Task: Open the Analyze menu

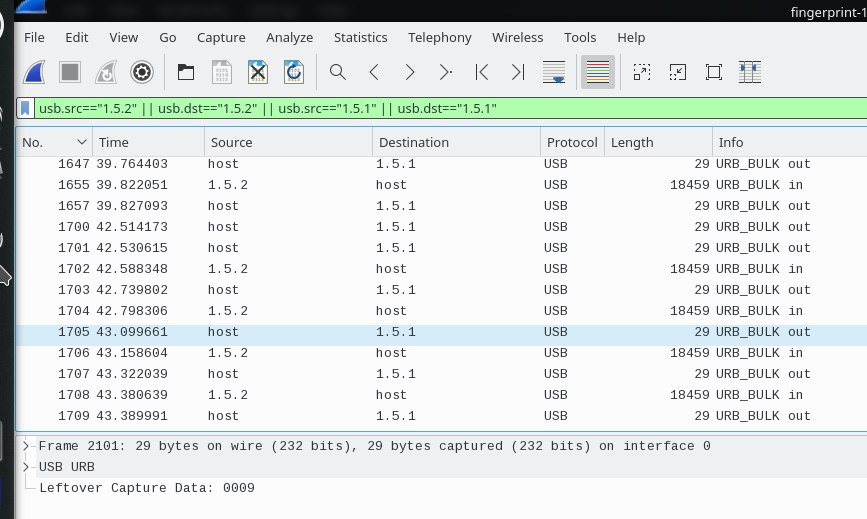Action: point(289,38)
